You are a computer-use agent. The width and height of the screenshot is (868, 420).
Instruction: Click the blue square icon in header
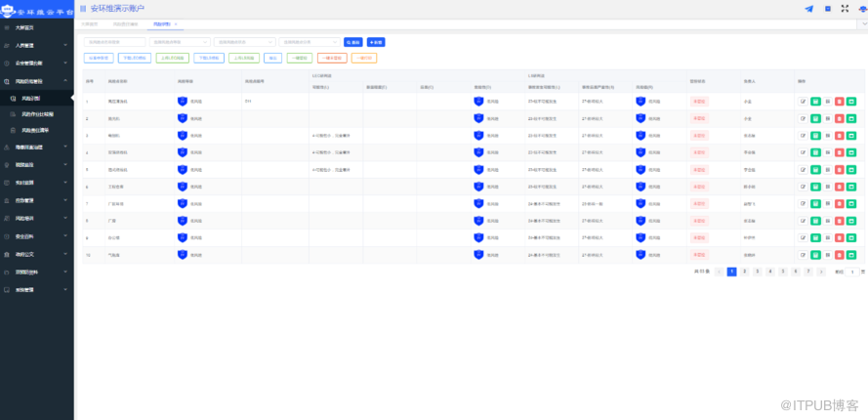pos(828,8)
